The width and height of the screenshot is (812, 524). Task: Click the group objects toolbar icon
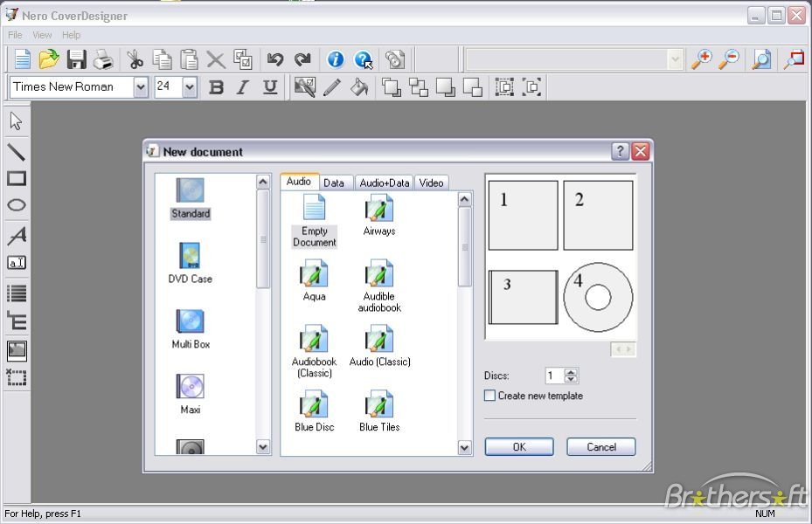click(503, 87)
